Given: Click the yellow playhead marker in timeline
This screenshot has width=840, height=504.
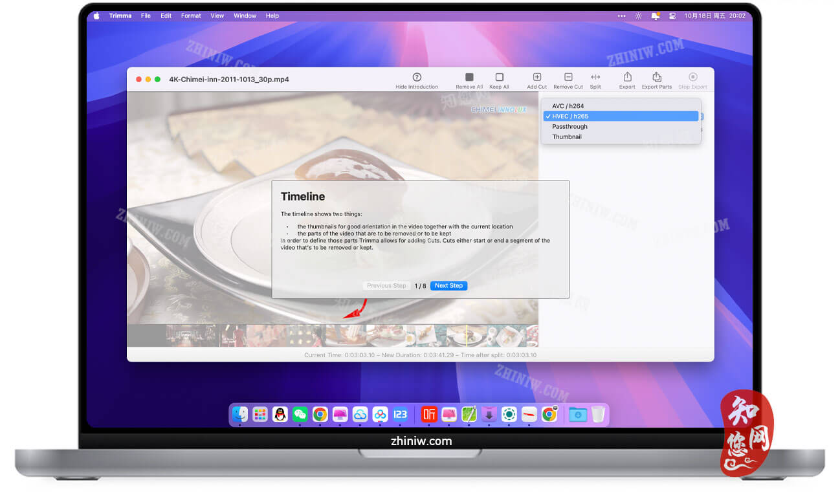Looking at the screenshot, I should 466,336.
